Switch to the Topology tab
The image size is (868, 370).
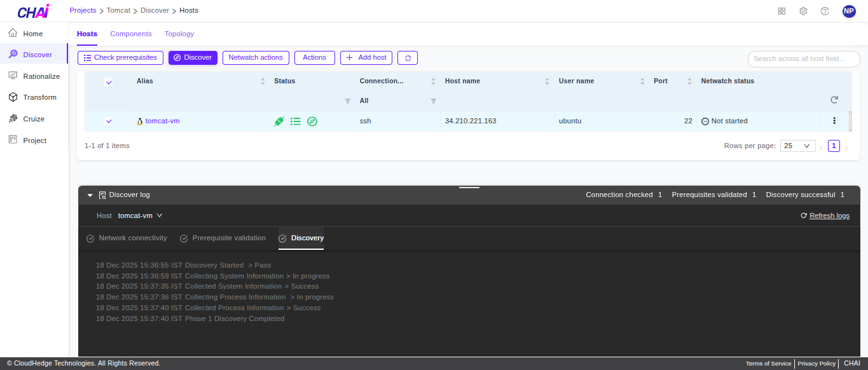coord(179,34)
